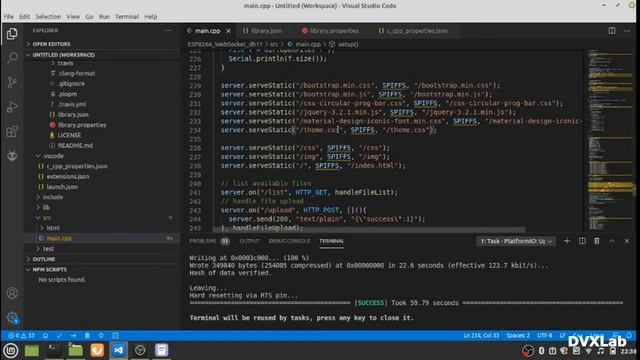The image size is (640, 360).
Task: Click the Spaces: 2 indentation status item
Action: tap(518, 336)
